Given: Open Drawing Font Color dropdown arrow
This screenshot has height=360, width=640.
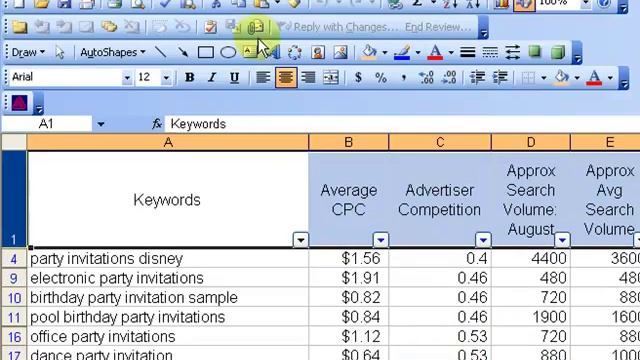Looking at the screenshot, I should 451,53.
